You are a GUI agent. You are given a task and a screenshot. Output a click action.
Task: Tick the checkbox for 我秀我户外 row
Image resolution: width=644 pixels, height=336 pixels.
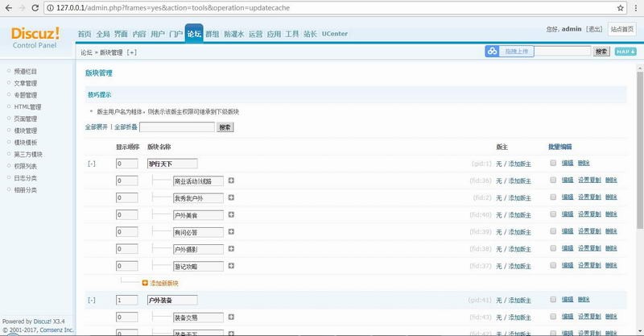[x=553, y=197]
